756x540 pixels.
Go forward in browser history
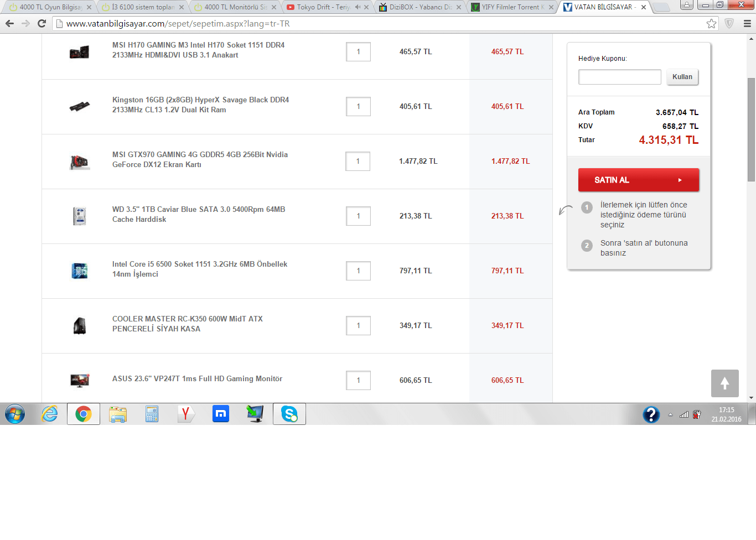click(x=25, y=24)
